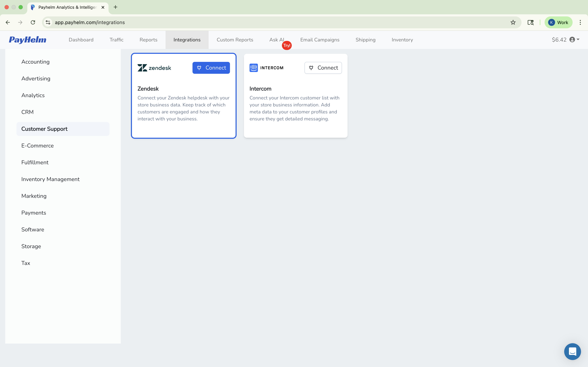The height and width of the screenshot is (367, 588).
Task: Click the site information icon in address bar
Action: (48, 22)
